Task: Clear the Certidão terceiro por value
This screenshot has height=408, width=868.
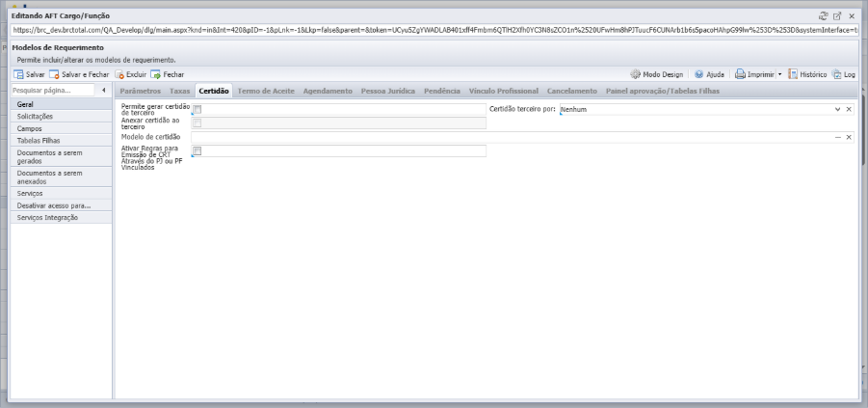Action: [849, 110]
